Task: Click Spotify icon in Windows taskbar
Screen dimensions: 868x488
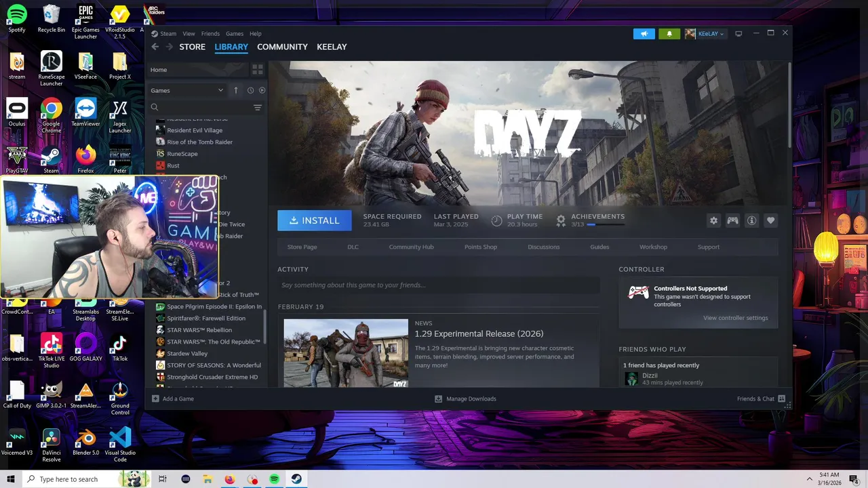Action: (274, 479)
